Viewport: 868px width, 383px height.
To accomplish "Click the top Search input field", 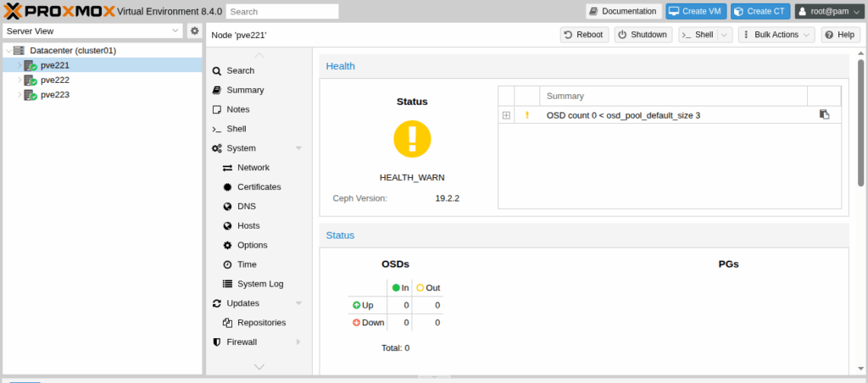I will pos(282,11).
